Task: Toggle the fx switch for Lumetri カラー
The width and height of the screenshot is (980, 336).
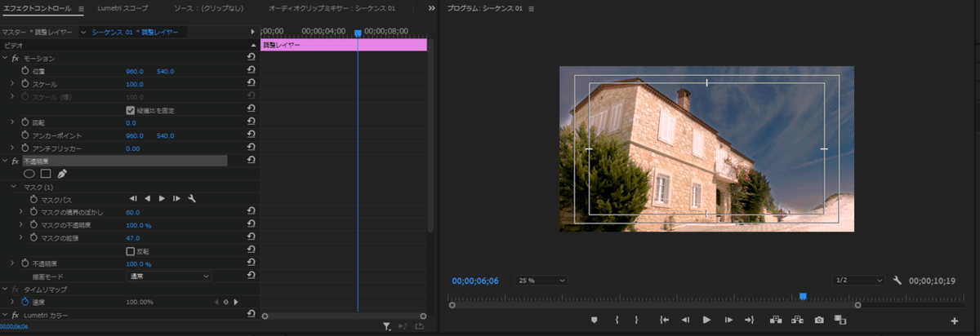Action: click(15, 315)
